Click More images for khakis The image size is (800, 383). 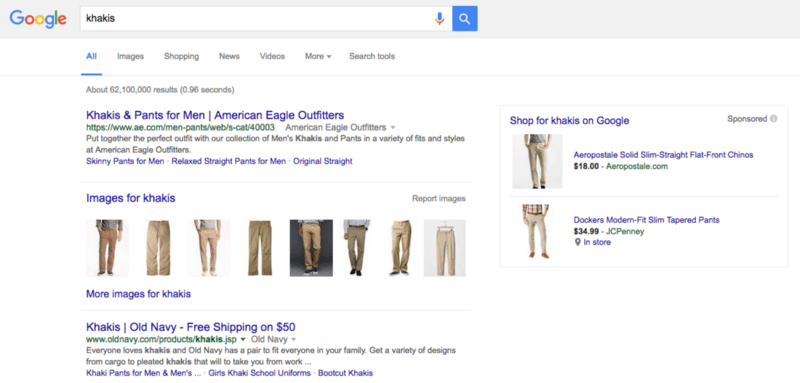tap(138, 294)
